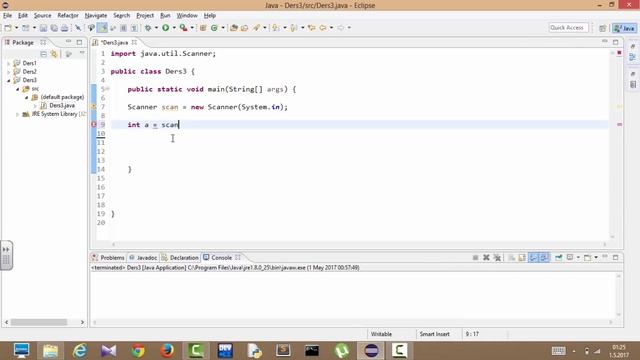
Task: Open the External Tools dropdown arrow
Action: [x=192, y=28]
